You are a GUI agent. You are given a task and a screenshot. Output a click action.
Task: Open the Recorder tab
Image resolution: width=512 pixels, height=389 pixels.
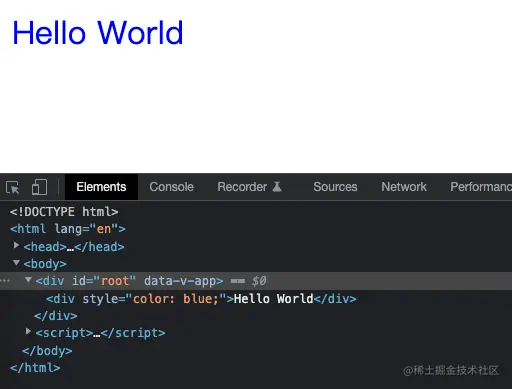pyautogui.click(x=242, y=187)
